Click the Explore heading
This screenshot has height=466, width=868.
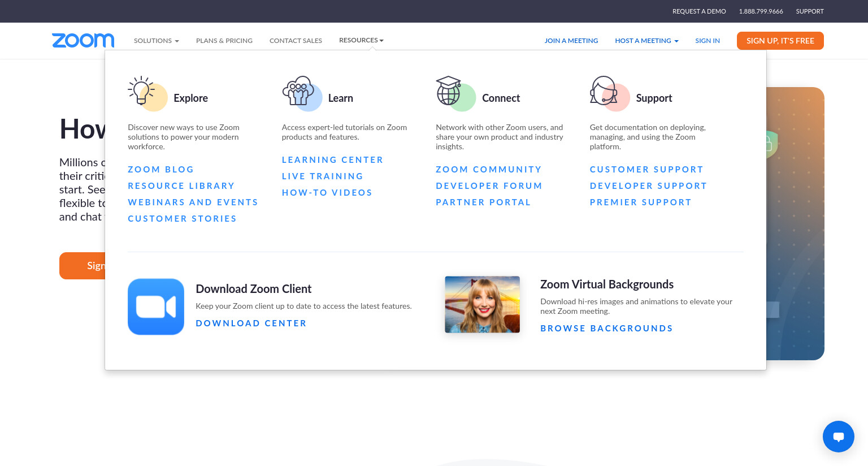click(x=191, y=98)
